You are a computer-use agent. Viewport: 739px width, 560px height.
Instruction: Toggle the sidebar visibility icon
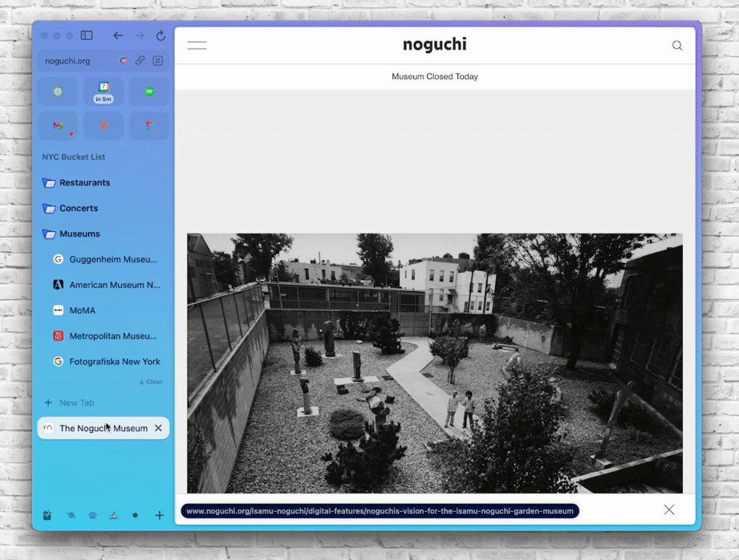pos(86,35)
